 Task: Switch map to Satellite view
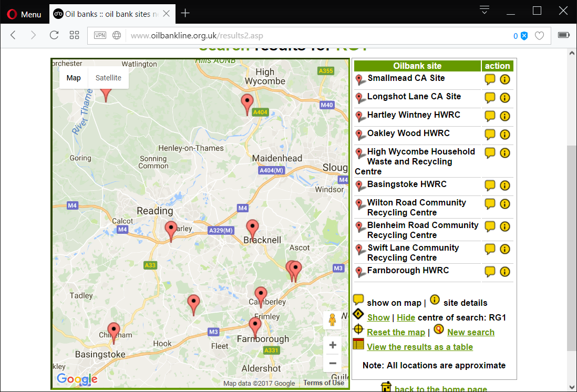coord(108,78)
